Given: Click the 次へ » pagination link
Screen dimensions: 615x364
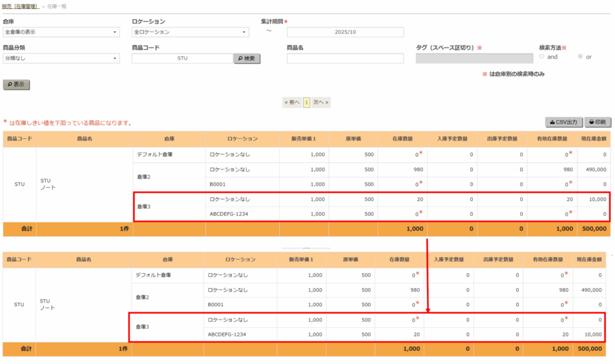Looking at the screenshot, I should coord(320,102).
